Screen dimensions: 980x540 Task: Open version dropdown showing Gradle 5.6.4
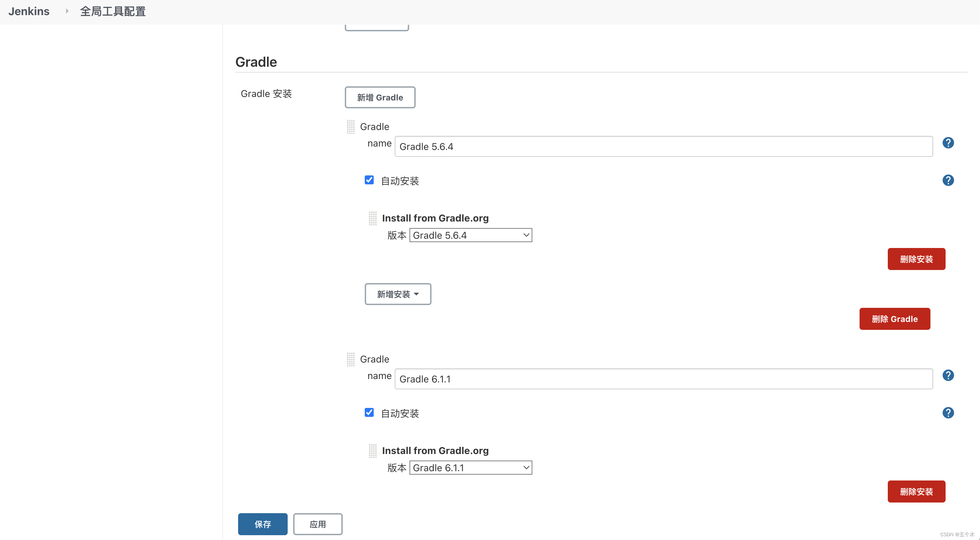click(x=471, y=235)
